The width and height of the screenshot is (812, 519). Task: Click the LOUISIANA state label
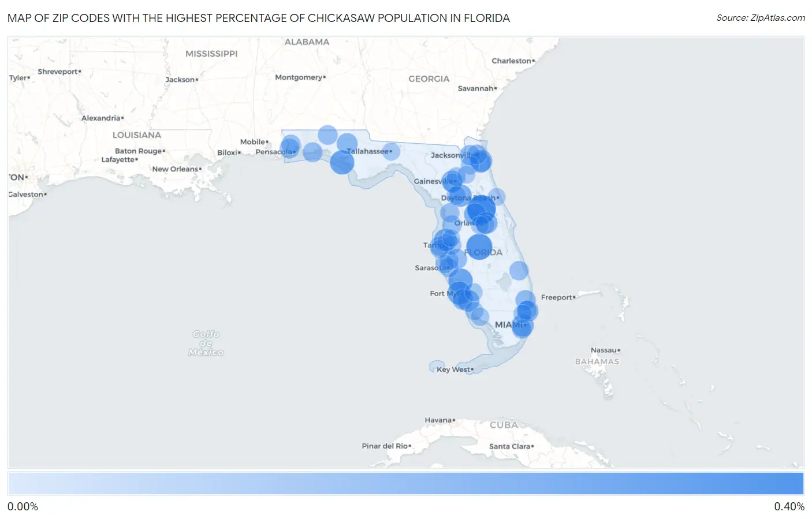tap(137, 135)
